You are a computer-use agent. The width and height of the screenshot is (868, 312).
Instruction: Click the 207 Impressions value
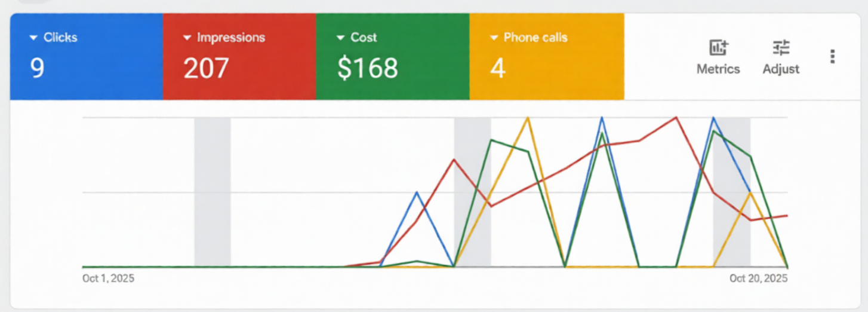pyautogui.click(x=206, y=69)
